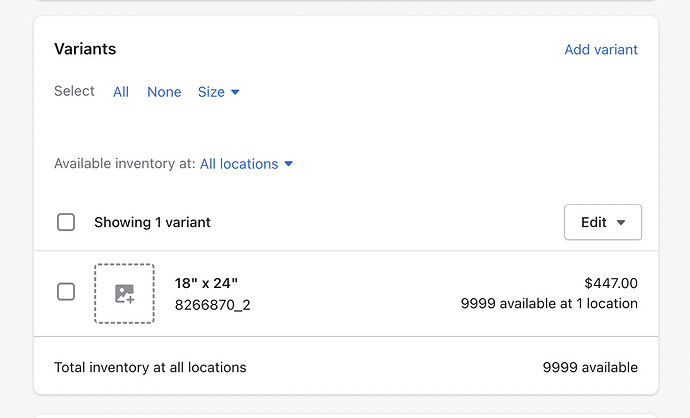The image size is (690, 418).
Task: Click the SKU 8266870_2 text
Action: [x=212, y=305]
